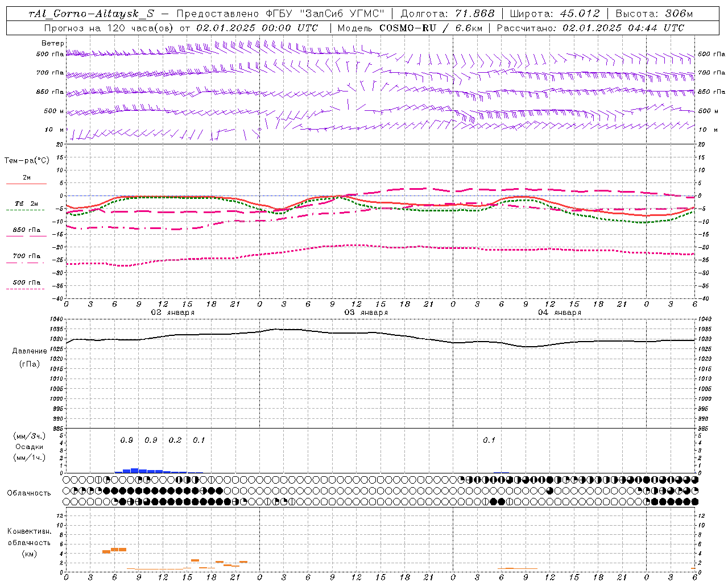Click the 0.1 precipitation value on 04 января

pyautogui.click(x=489, y=440)
